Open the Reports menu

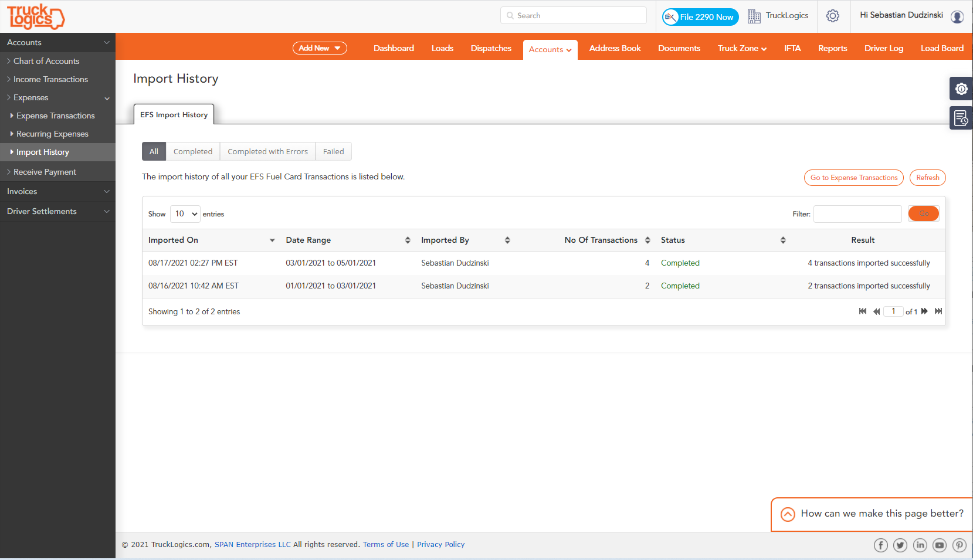tap(832, 48)
